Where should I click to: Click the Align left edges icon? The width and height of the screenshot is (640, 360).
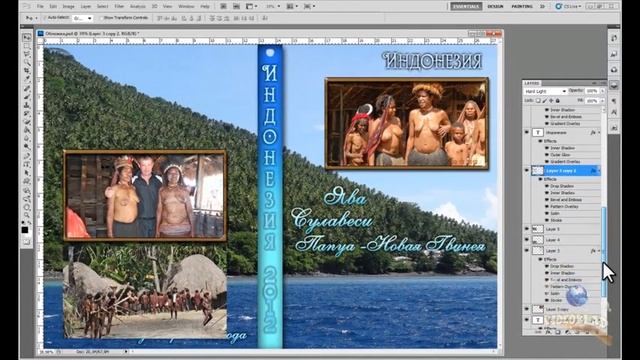click(184, 18)
